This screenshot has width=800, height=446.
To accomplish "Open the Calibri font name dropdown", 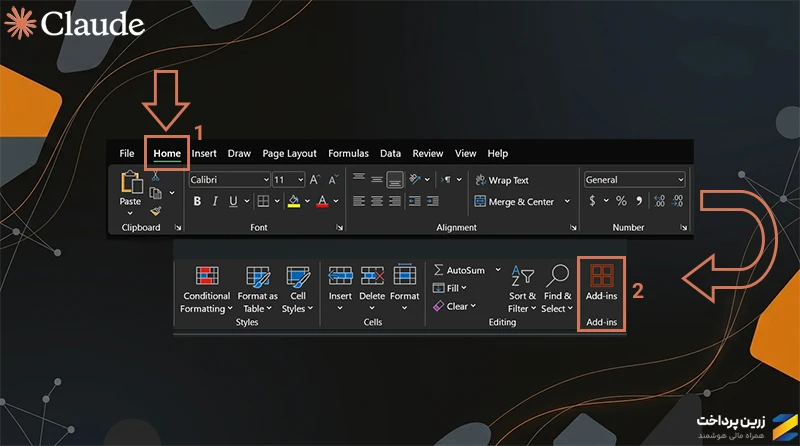I will (266, 180).
